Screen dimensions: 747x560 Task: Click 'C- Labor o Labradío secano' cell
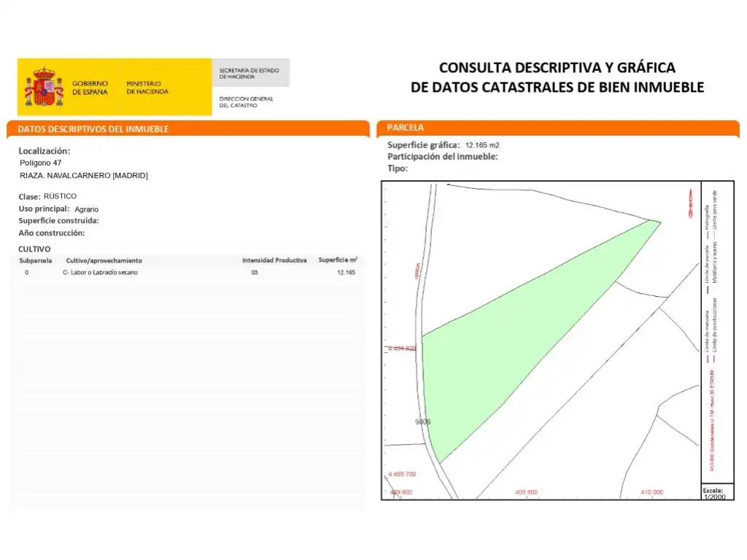(100, 273)
